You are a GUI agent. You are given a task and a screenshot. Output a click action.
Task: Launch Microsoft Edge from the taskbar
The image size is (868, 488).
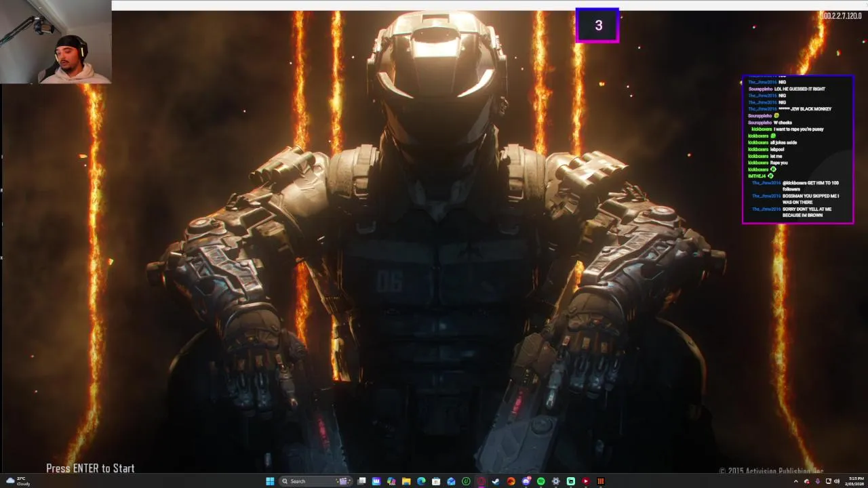[421, 481]
